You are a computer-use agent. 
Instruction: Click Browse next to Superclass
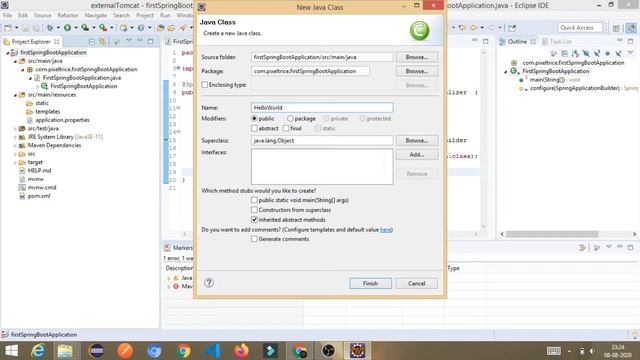click(x=417, y=140)
